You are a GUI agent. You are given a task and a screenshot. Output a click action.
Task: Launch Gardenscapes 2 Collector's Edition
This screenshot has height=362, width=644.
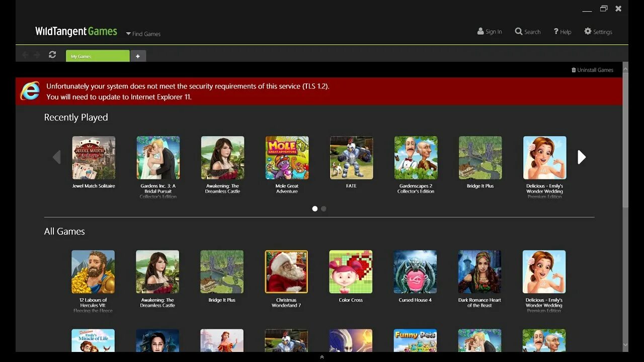click(416, 158)
